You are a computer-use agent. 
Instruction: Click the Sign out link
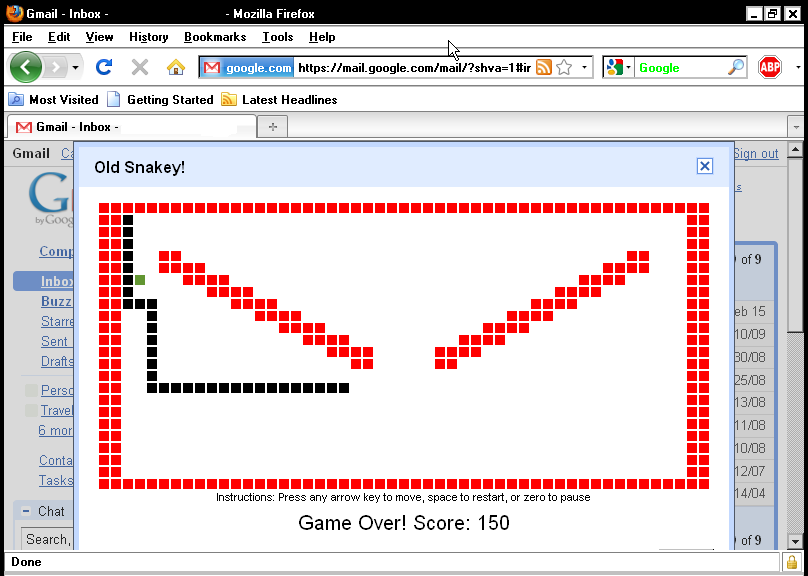[x=755, y=153]
